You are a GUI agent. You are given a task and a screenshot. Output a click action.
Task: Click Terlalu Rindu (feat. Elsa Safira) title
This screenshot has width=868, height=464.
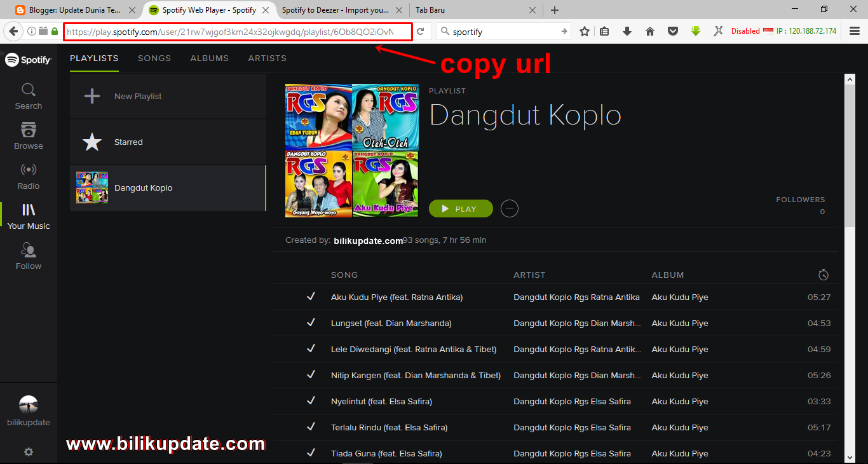[389, 427]
